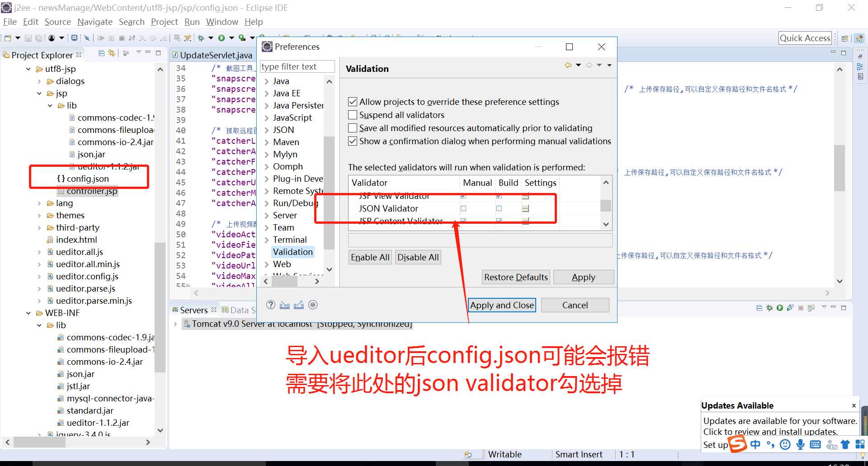868x466 pixels.
Task: Click Restore Defaults button
Action: (516, 277)
